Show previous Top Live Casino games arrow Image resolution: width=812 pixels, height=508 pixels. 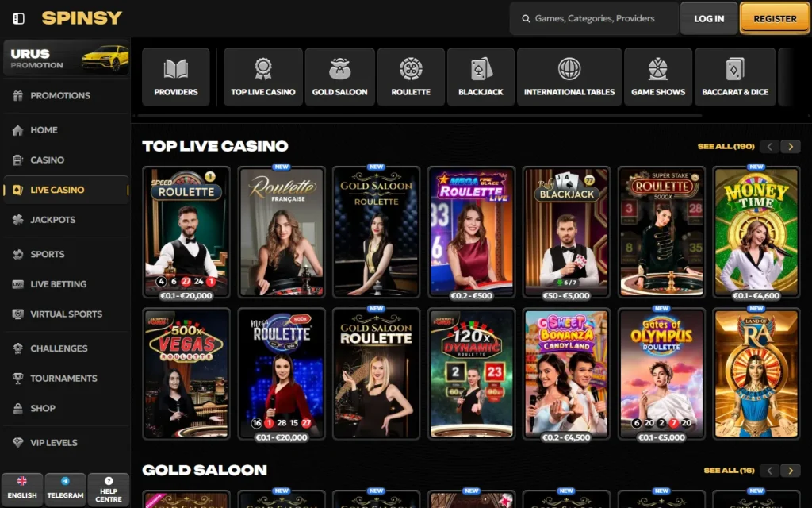769,147
